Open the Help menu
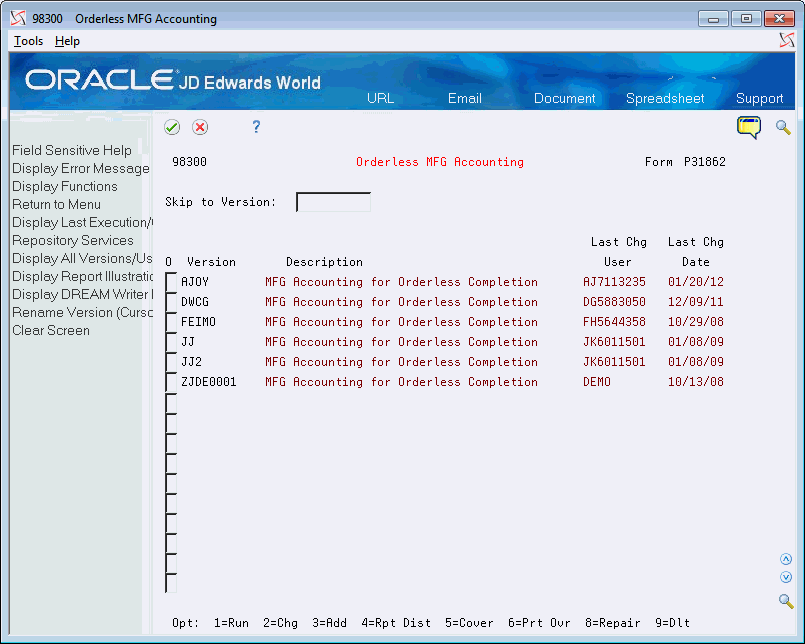805x644 pixels. [67, 41]
